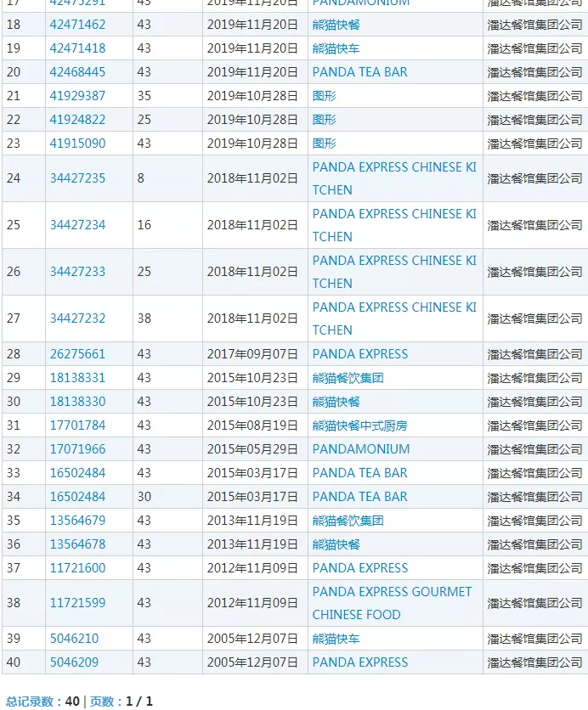Open PANDA EXPRESS CHINESE KITCHEN in class 16
This screenshot has height=710, width=588.
(394, 225)
